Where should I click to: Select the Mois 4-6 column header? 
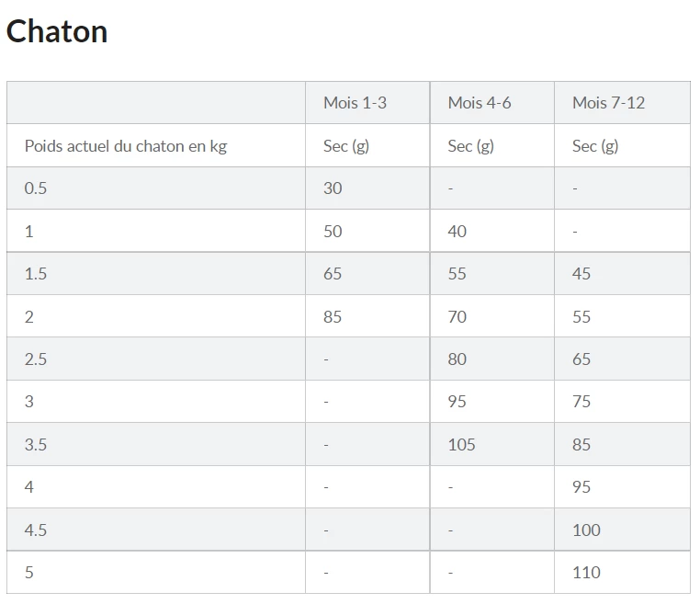click(x=480, y=103)
